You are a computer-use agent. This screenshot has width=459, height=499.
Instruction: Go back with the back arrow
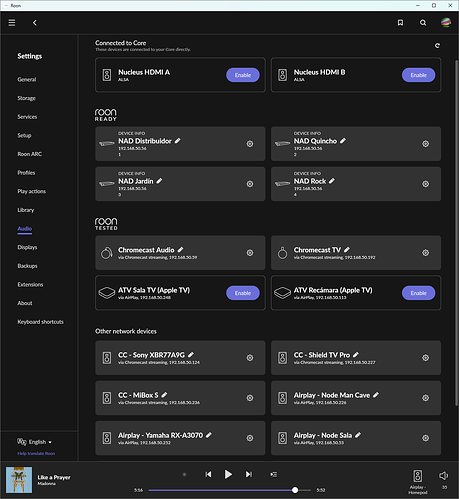35,23
